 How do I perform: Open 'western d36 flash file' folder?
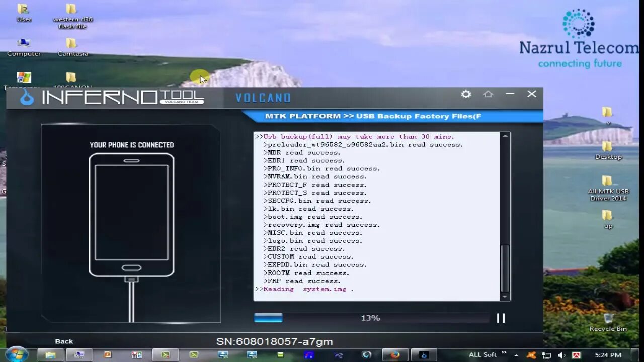click(72, 16)
